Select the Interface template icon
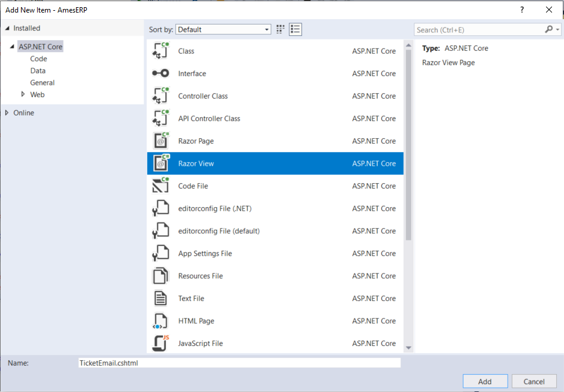Screen dimensions: 564x392 160,74
